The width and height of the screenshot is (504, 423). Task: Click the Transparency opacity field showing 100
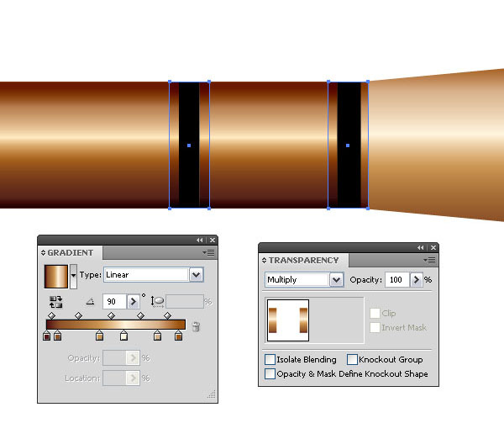tap(397, 279)
